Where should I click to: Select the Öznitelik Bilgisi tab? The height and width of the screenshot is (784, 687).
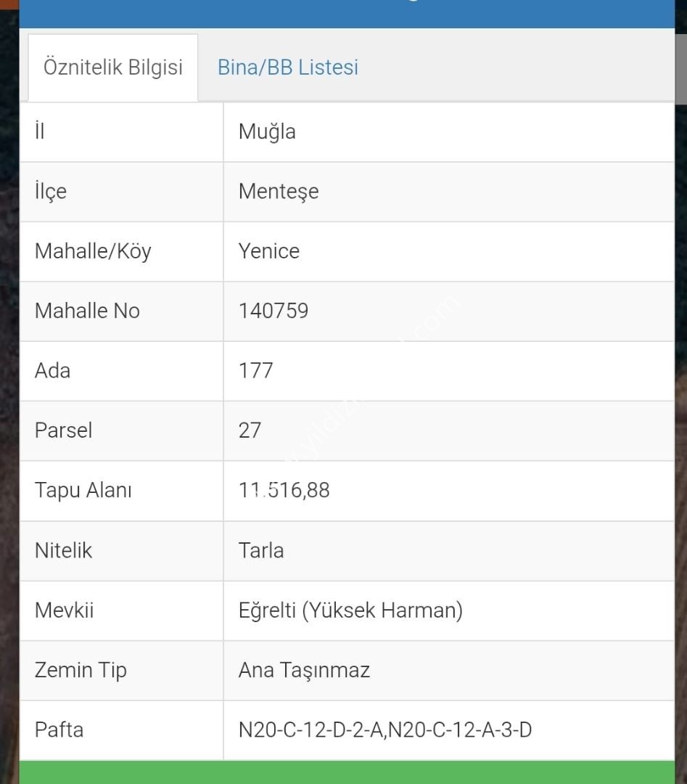(112, 68)
